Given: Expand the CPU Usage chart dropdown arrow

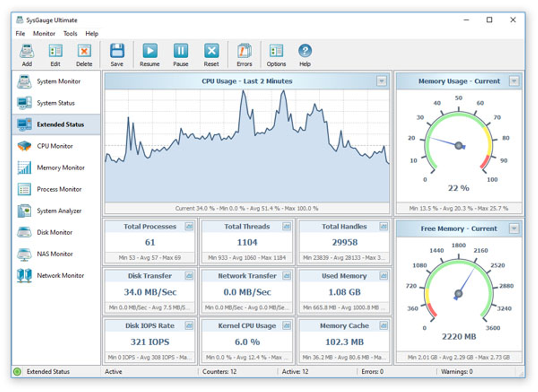Looking at the screenshot, I should (x=381, y=81).
